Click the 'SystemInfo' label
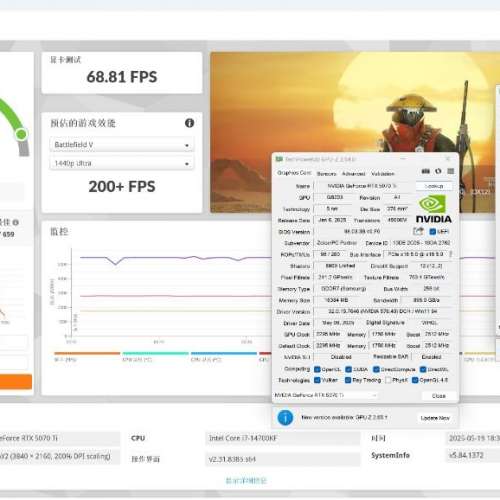 click(390, 455)
